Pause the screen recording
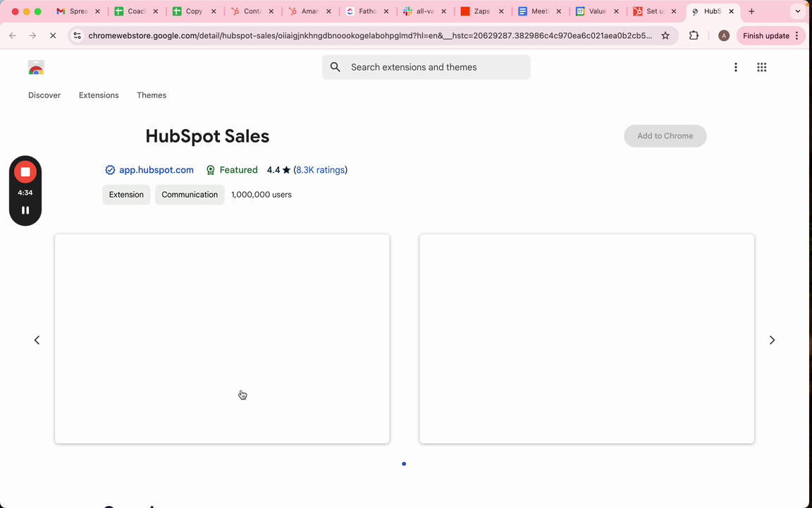Screen dimensions: 812x508 click(x=25, y=210)
